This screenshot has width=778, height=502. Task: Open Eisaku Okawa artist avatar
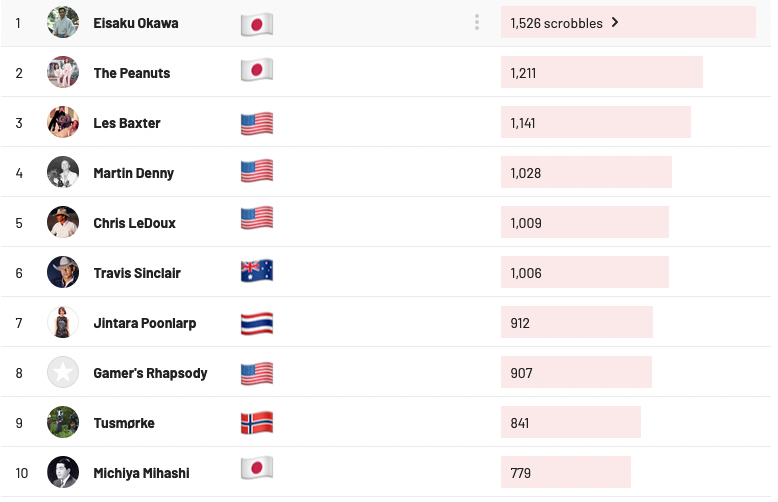63,22
